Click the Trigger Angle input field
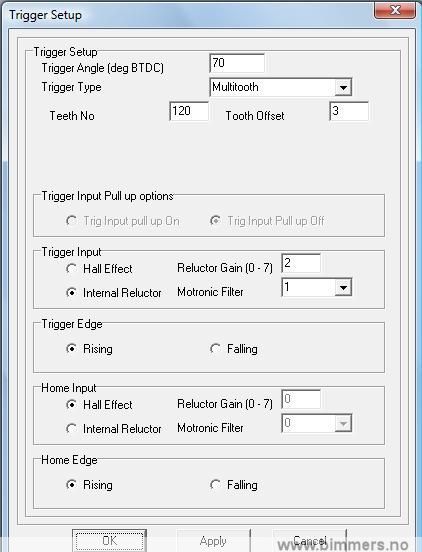This screenshot has width=422, height=552. [237, 63]
